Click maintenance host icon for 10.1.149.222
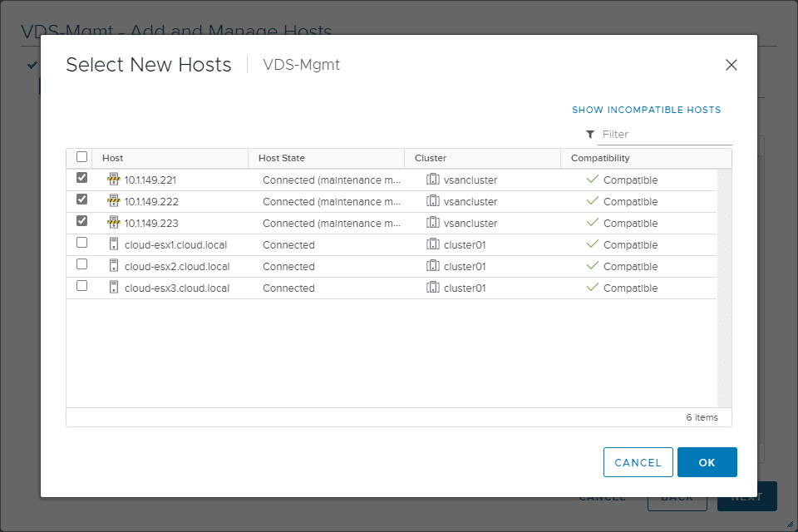The height and width of the screenshot is (532, 798). pos(113,201)
